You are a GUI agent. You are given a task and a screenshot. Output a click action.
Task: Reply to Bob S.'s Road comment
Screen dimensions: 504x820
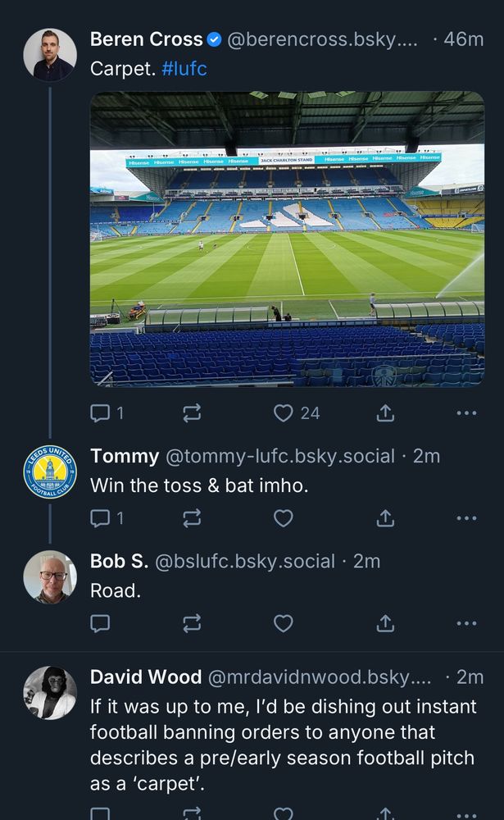(x=100, y=623)
